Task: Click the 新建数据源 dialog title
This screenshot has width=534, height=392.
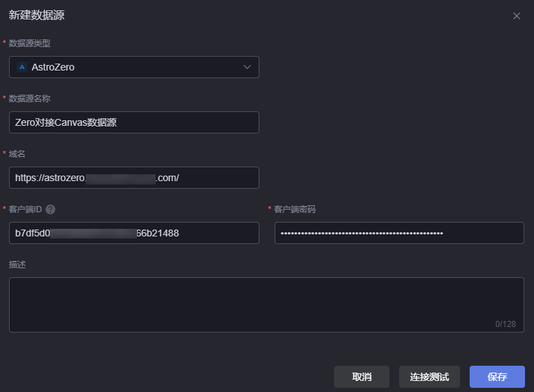Action: pos(37,15)
